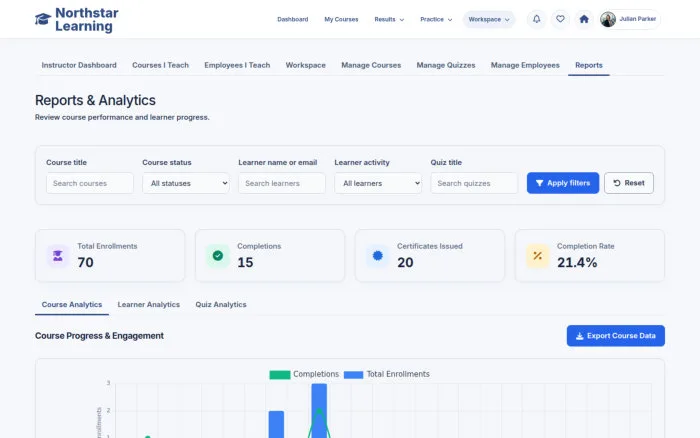Viewport: 700px width, 438px height.
Task: Switch to Manage Courses tab
Action: pos(371,65)
